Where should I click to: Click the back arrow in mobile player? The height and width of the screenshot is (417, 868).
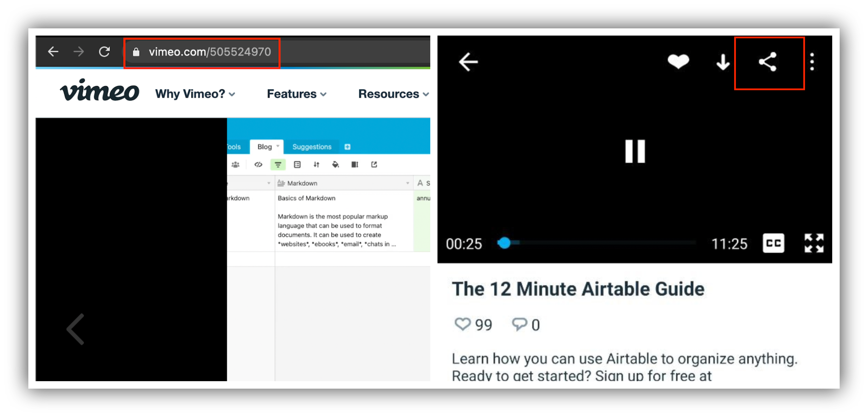(468, 62)
